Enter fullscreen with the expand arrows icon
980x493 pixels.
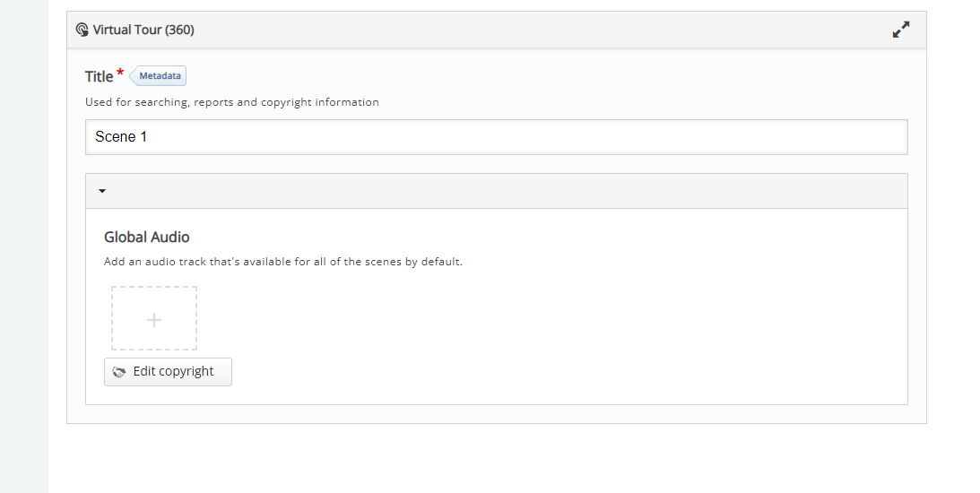(900, 30)
